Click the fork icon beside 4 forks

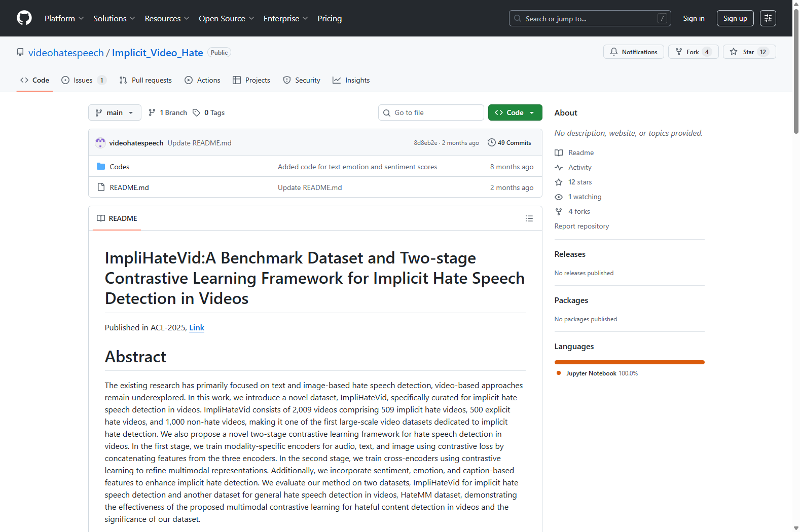pyautogui.click(x=559, y=211)
